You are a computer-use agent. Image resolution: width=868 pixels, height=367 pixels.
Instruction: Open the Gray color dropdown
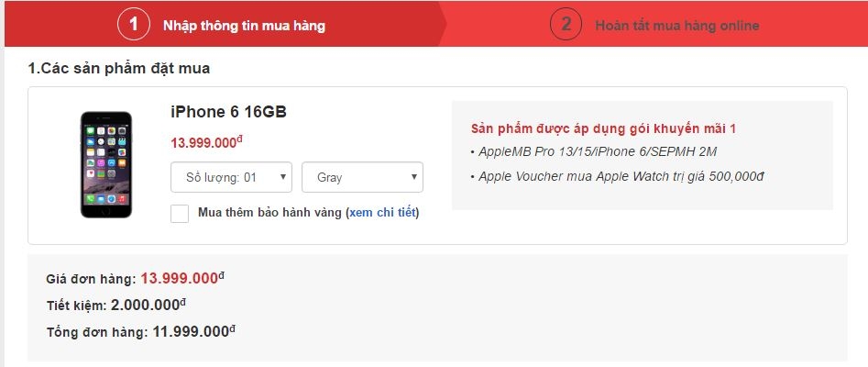(x=363, y=177)
